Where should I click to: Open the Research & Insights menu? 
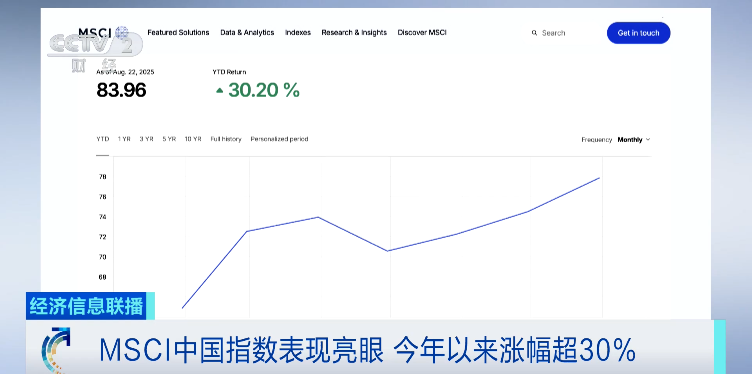tap(354, 33)
